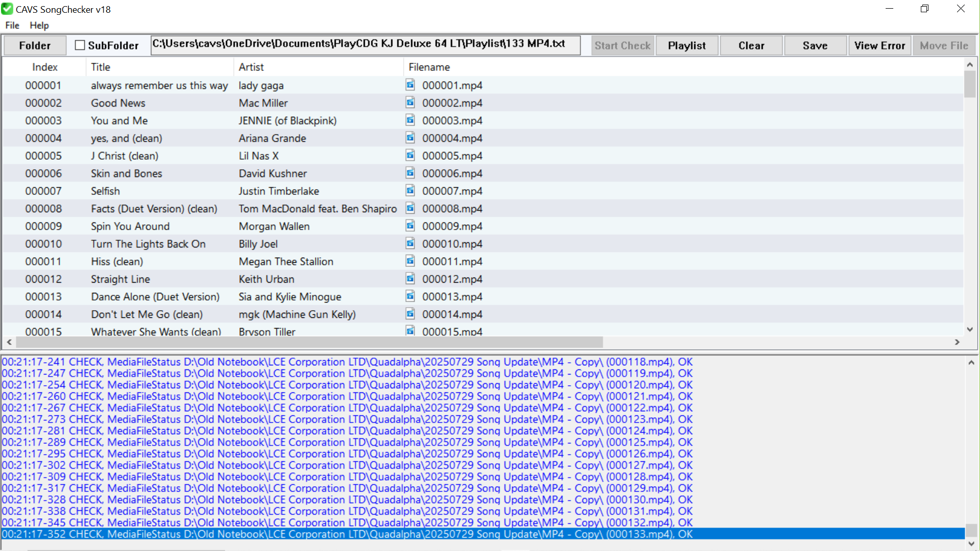The image size is (980, 551).
Task: Click the Save button
Action: tap(815, 45)
